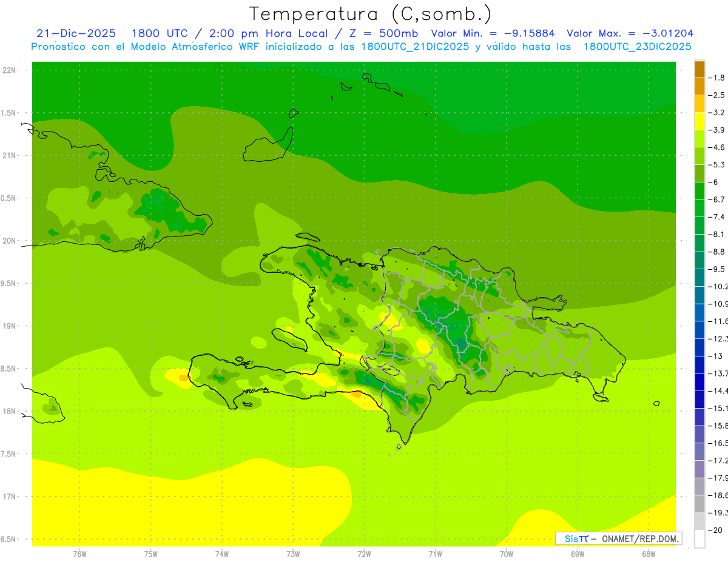
Task: Click the '22N' latitude axis label
Action: (9, 70)
